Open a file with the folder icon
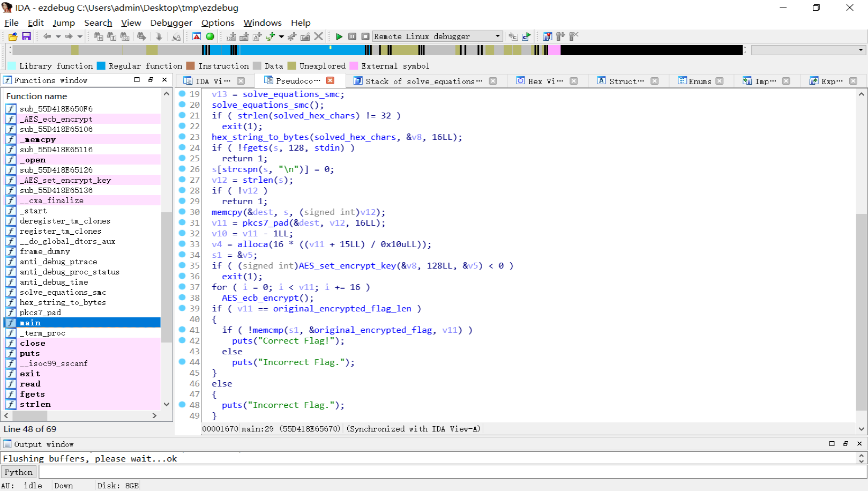868x491 pixels. (13, 36)
